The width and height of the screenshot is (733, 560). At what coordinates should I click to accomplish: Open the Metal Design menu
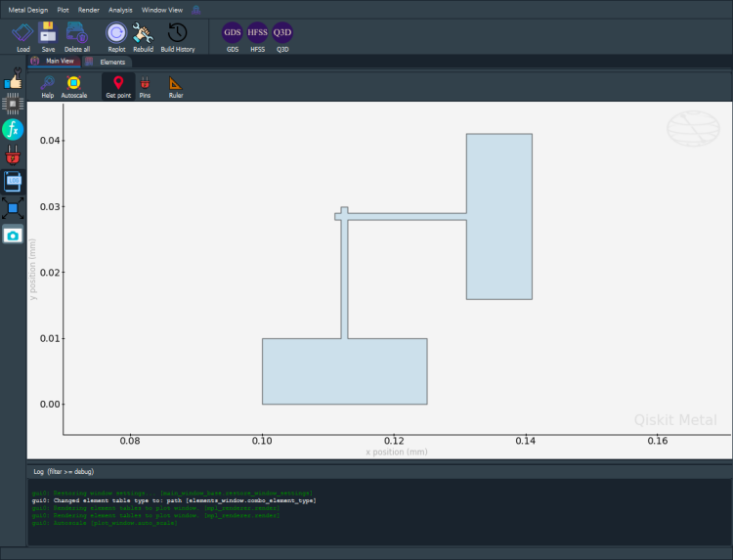click(28, 10)
